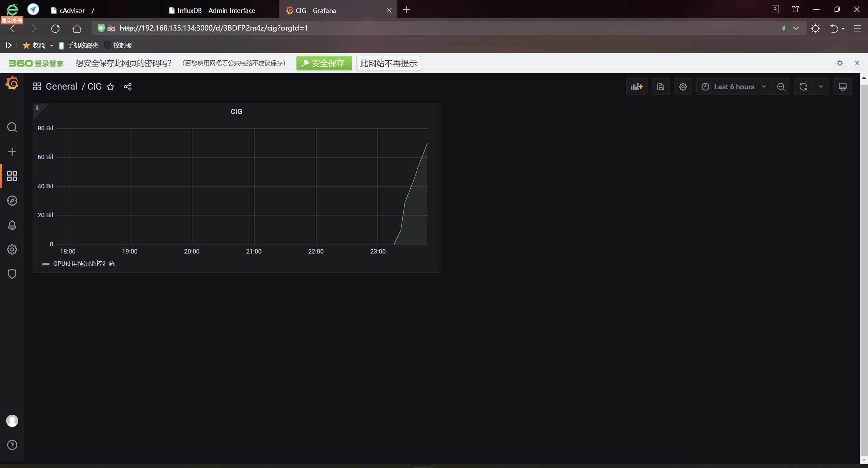Cycle the view mode monitor icon
868x468 pixels.
point(843,87)
